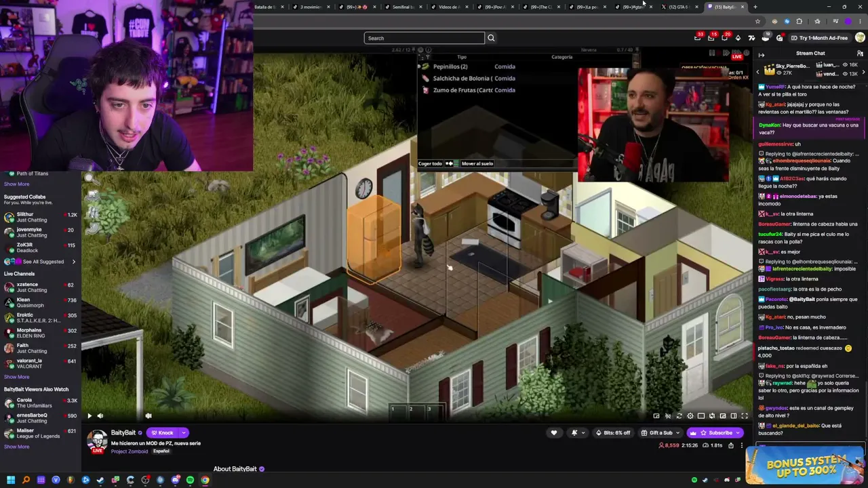868x488 pixels.
Task: Open the user avatar menu
Action: 860,38
